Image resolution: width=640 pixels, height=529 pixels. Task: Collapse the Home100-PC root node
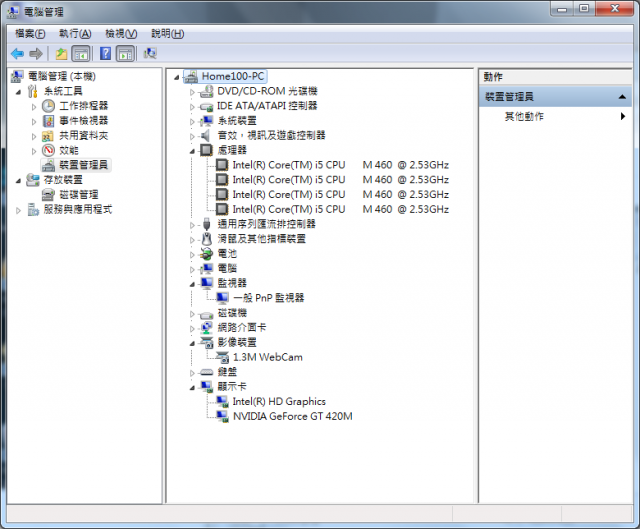[176, 77]
